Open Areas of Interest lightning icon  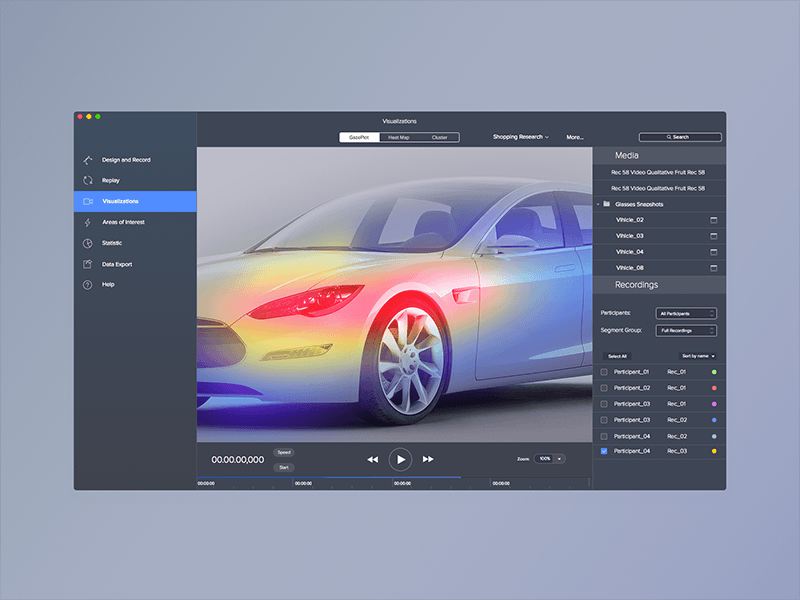click(x=88, y=222)
